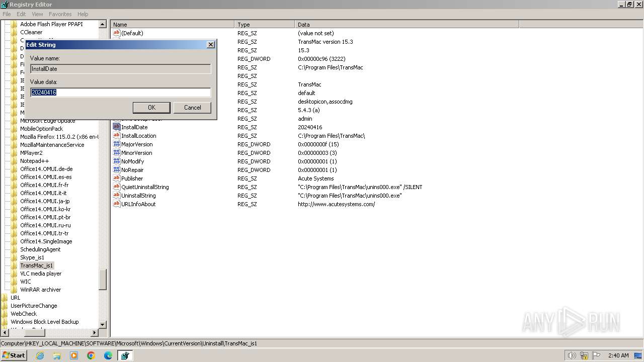644x362 pixels.
Task: Click the Value data input field
Action: 121,93
